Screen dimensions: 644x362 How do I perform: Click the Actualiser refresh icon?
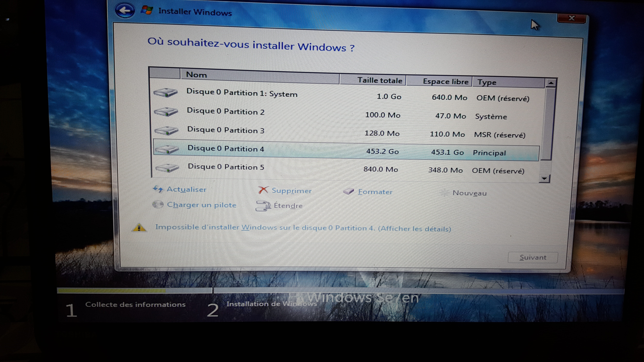click(158, 189)
